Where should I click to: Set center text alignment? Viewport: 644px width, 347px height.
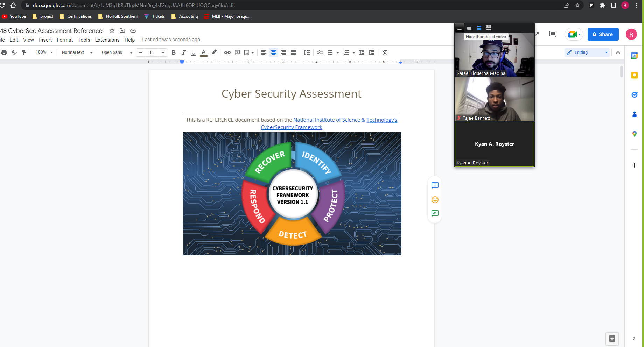point(274,52)
